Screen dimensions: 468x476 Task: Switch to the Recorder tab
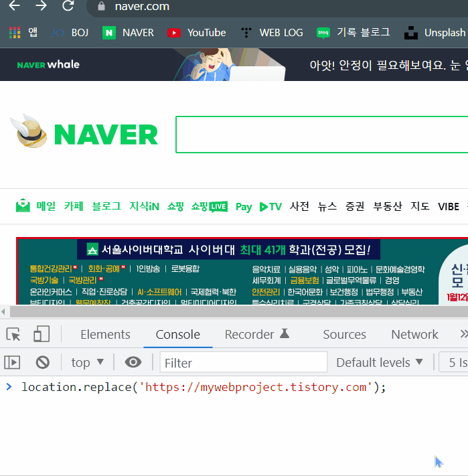[256, 335]
